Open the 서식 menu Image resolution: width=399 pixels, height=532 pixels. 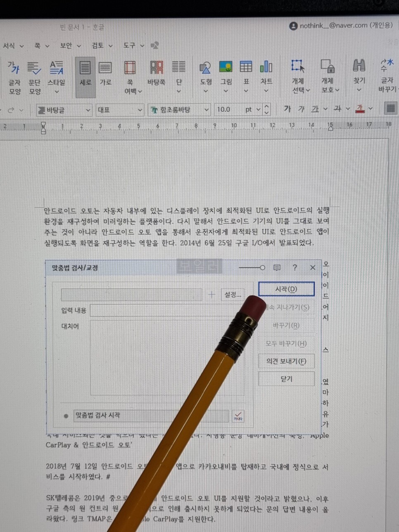point(13,45)
